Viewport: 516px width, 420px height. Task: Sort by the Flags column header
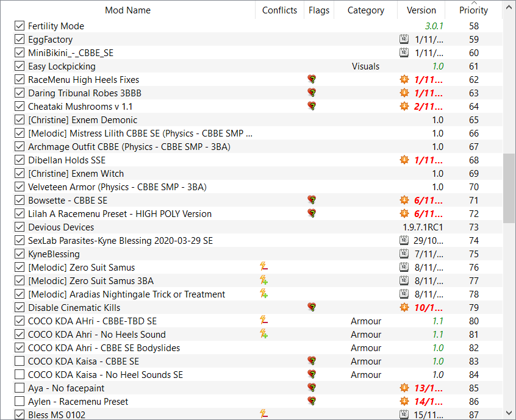(319, 10)
